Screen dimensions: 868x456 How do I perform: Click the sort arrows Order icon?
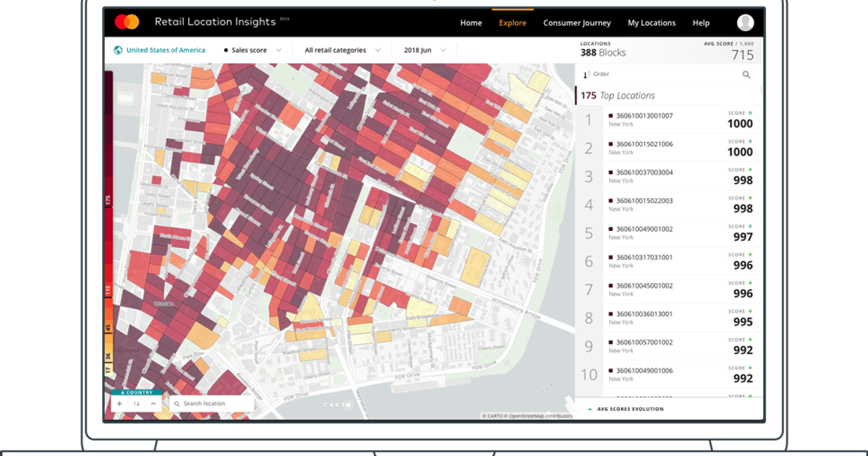pos(587,75)
